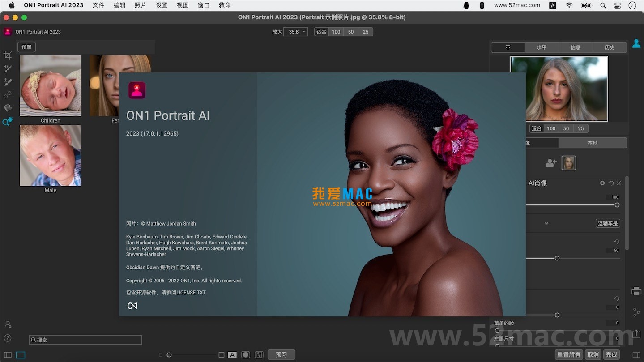Open the 照片 menu
644x362 pixels.
click(x=141, y=5)
